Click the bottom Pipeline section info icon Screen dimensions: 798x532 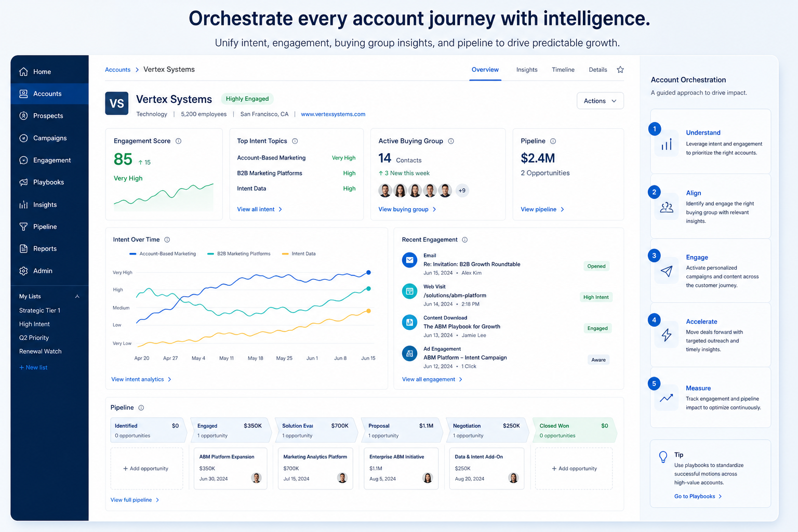click(x=141, y=408)
